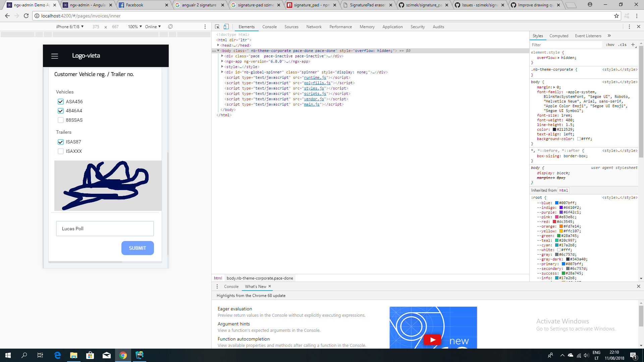
Task: Select the element inspector picker icon
Action: [216, 26]
